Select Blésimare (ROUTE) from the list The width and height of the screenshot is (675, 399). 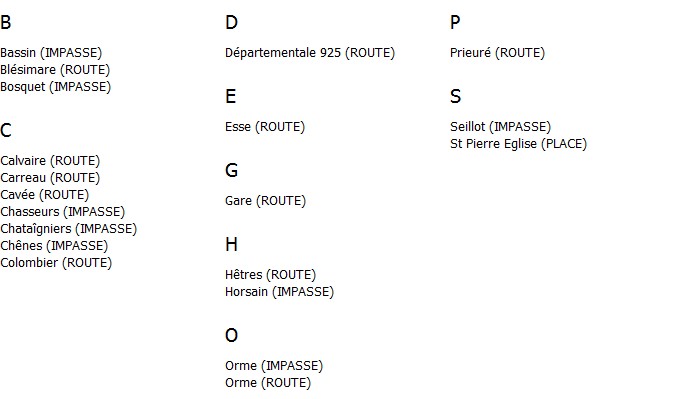click(55, 70)
